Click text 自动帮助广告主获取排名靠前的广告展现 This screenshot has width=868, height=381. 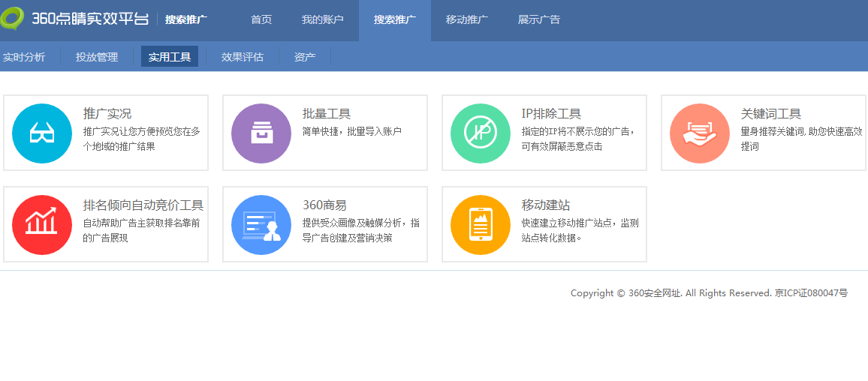(x=142, y=230)
